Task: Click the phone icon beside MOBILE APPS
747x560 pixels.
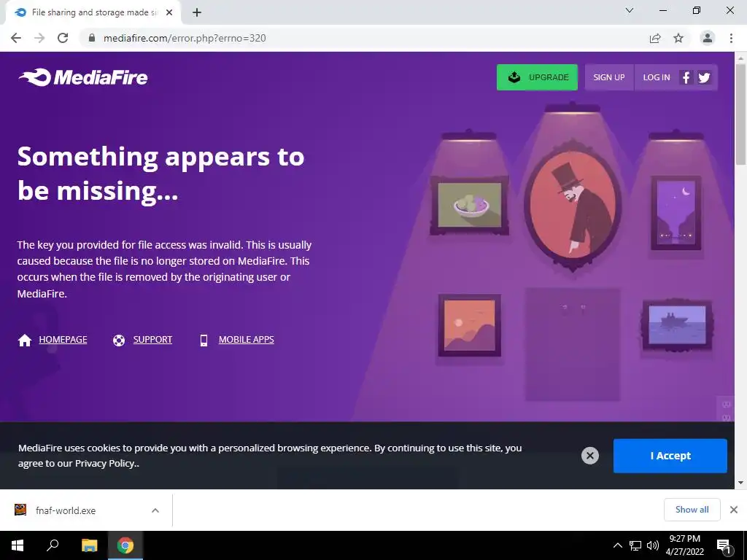Action: pyautogui.click(x=204, y=341)
